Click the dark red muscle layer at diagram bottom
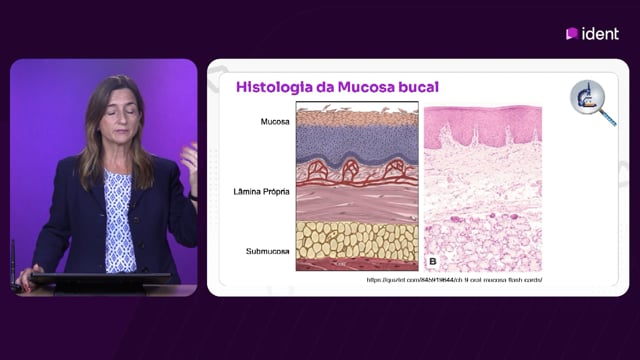This screenshot has width=640, height=360. pos(357,264)
